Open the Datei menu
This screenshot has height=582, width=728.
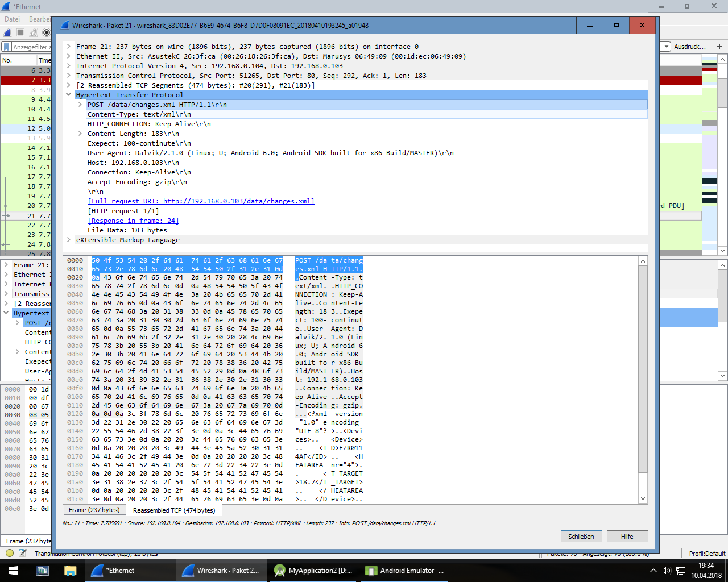pos(12,19)
